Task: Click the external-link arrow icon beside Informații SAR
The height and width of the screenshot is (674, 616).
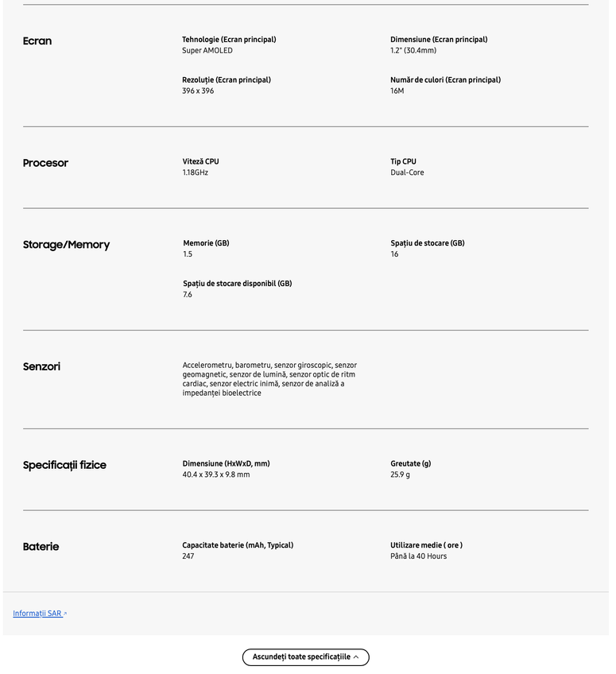Action: click(x=65, y=614)
